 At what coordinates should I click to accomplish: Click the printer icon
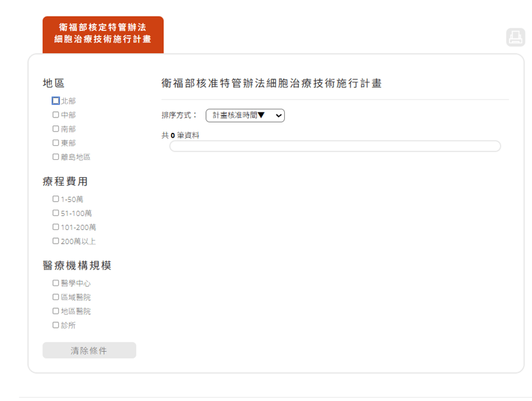tap(515, 38)
